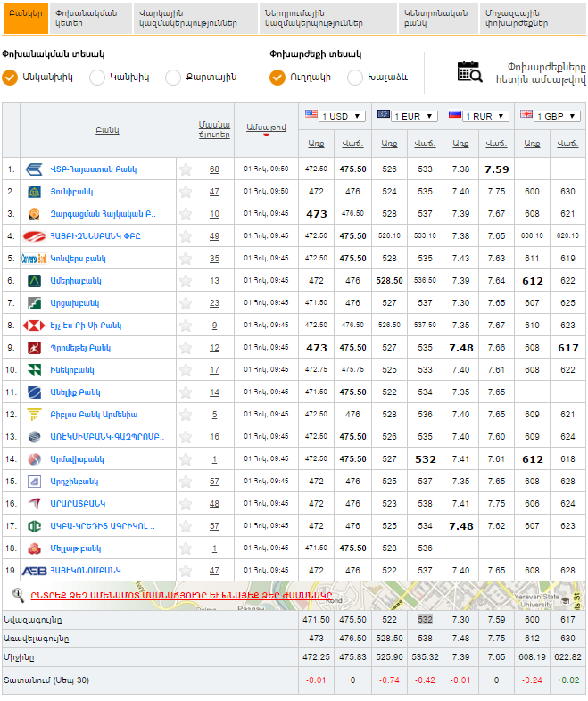Open the calendar icon for rates by date
Viewport: 588px width, 701px height.
pyautogui.click(x=469, y=72)
